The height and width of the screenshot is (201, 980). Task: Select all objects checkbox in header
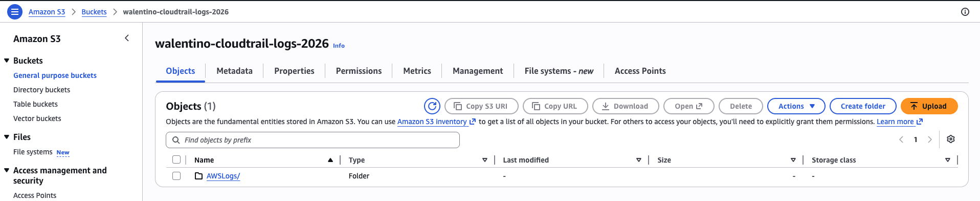[x=176, y=159]
